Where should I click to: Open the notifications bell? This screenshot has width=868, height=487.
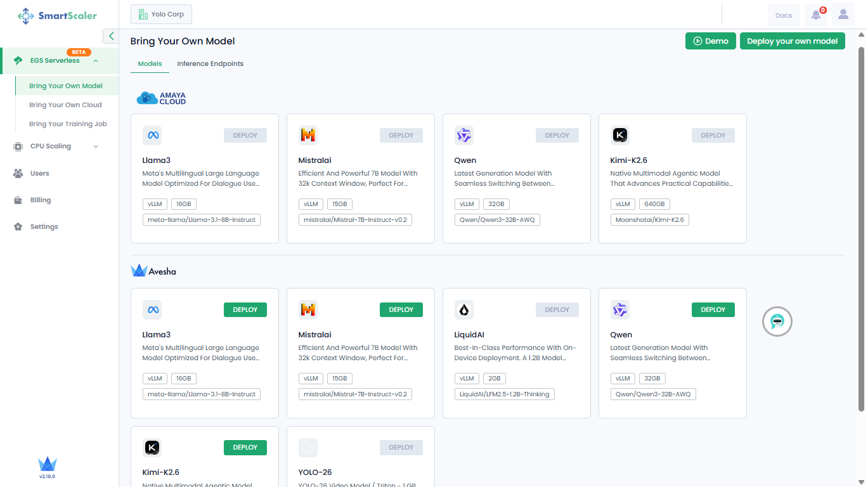pos(816,15)
